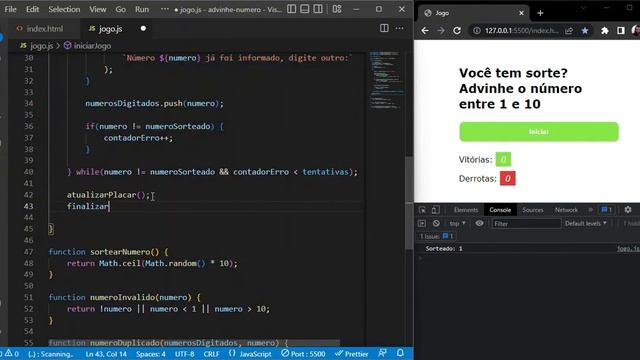Click the editor vertical scrollbar
Image resolution: width=640 pixels, height=360 pixels.
pyautogui.click(x=409, y=202)
